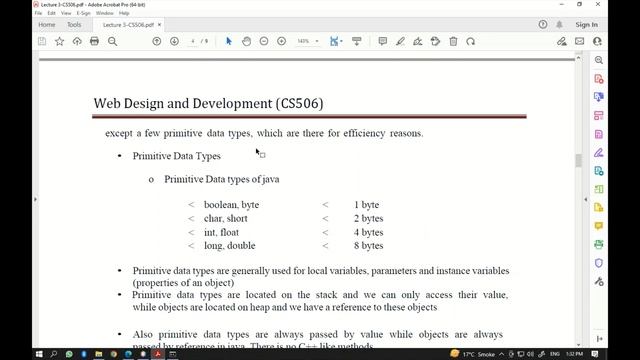The image size is (640, 360).
Task: Zoom out with the minus circle button
Action: tap(264, 41)
